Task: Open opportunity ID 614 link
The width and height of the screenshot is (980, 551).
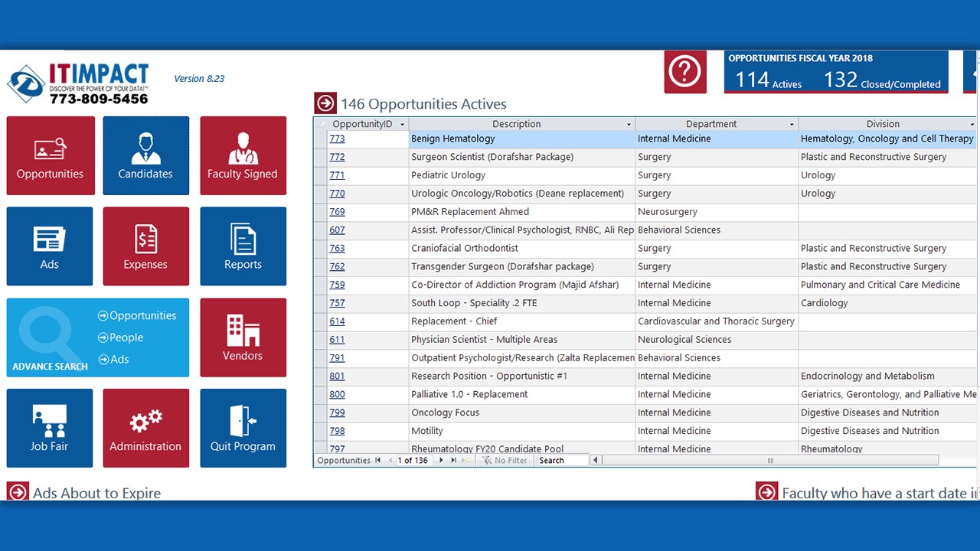Action: 337,322
